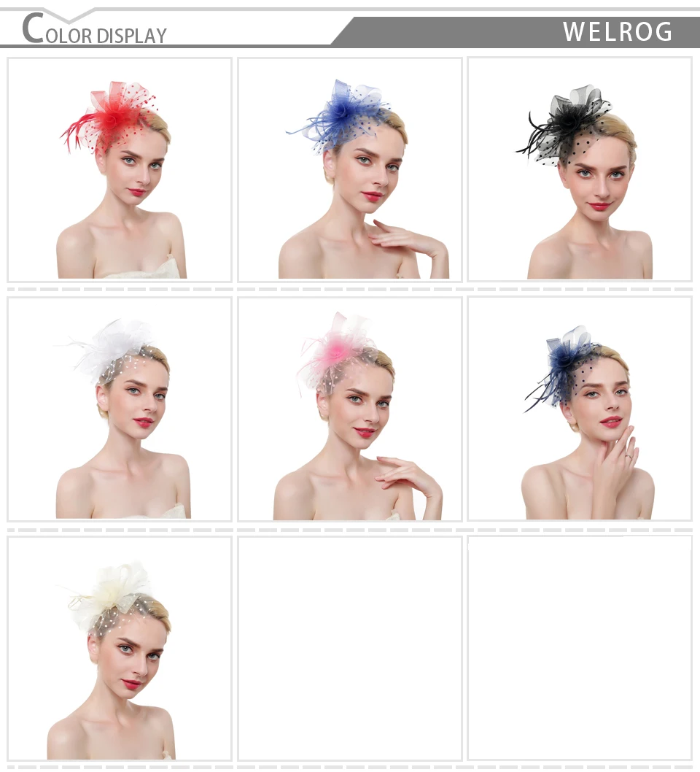Click the COLOR DISPLAY heading
The width and height of the screenshot is (700, 772).
[x=95, y=29]
